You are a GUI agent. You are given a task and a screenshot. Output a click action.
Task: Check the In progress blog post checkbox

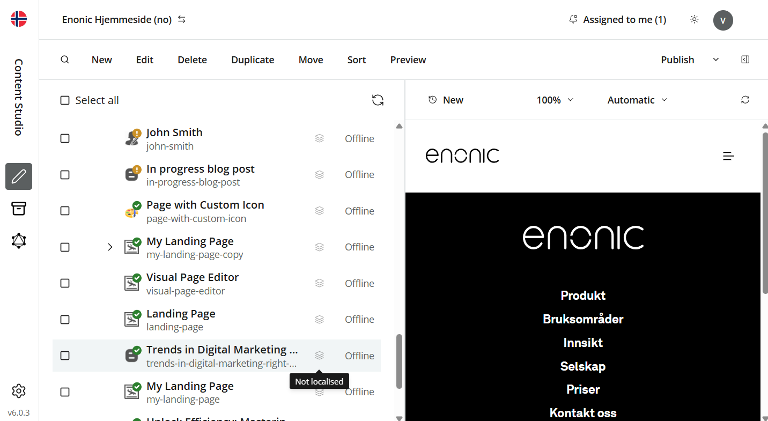[x=65, y=175]
